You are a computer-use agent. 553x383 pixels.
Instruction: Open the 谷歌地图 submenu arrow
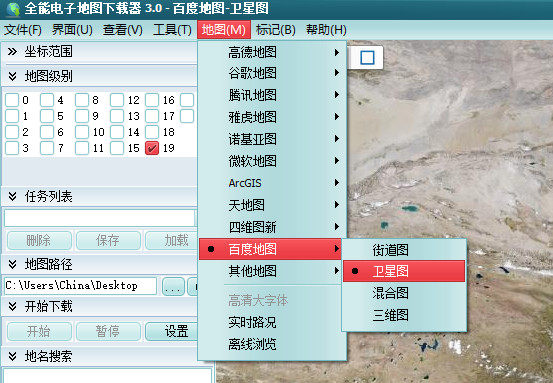(337, 73)
